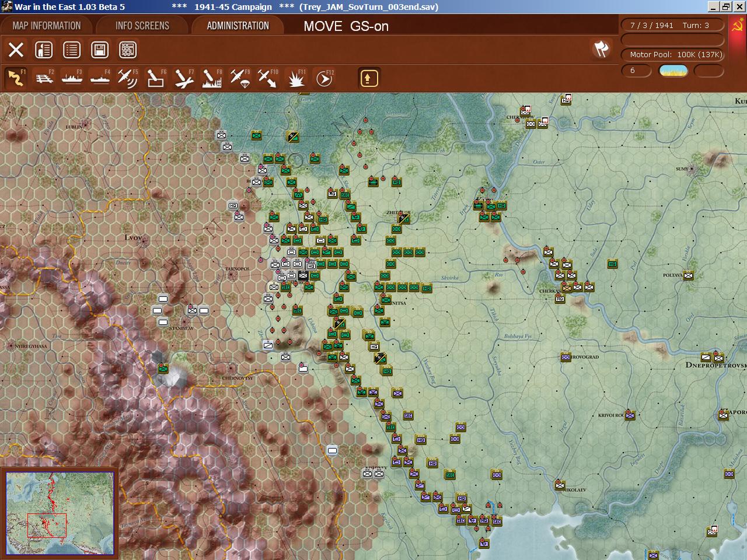Click the Motor Pool 100K (137K) readout
747x560 pixels.
click(673, 55)
